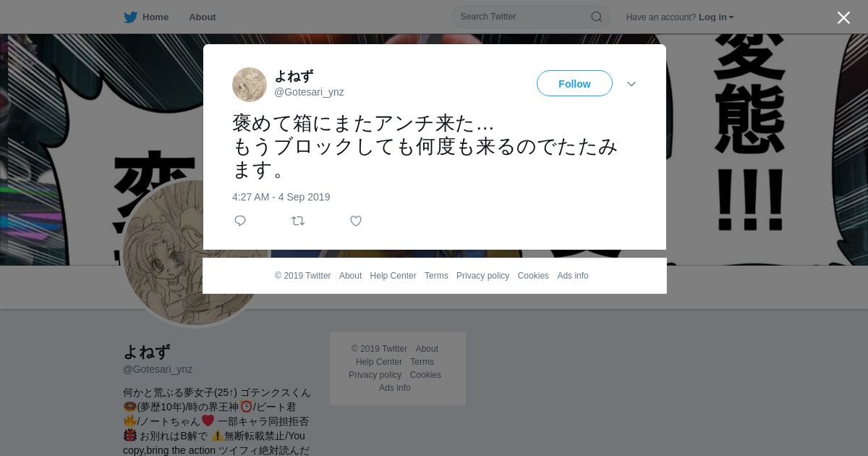Open Ads info in modal footer
Screen dimensions: 868x456
click(573, 276)
